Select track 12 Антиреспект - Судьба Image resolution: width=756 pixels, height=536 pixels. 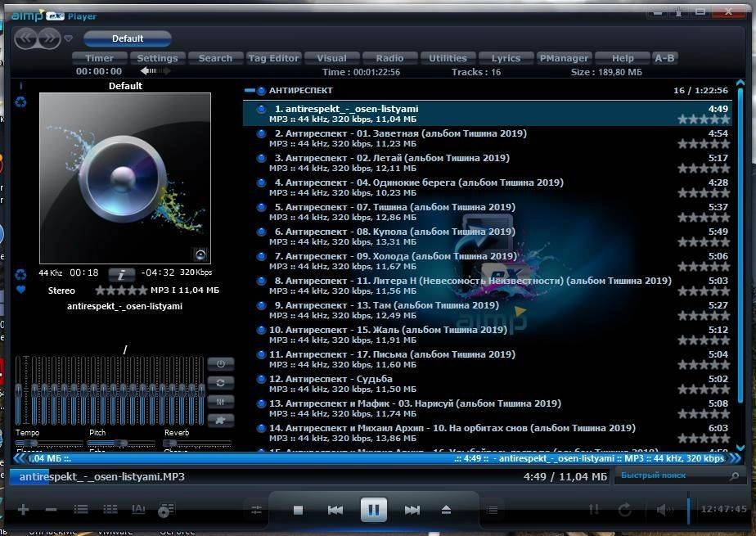pos(488,384)
